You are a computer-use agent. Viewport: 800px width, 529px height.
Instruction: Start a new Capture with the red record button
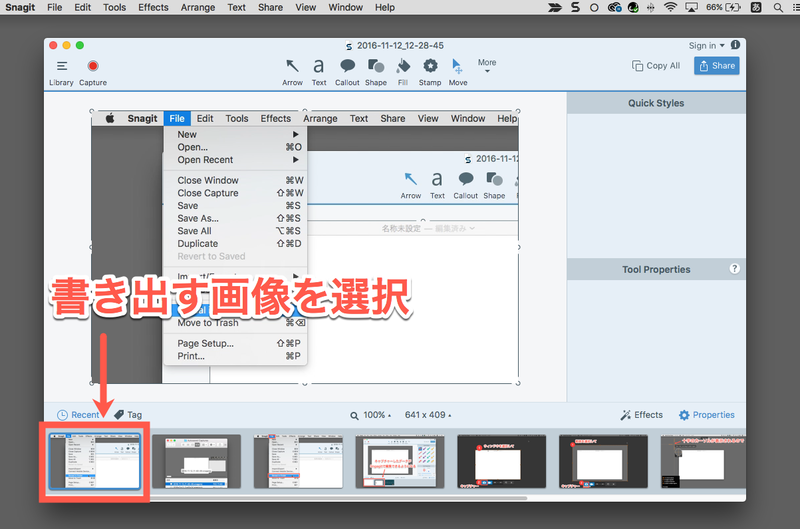click(93, 72)
